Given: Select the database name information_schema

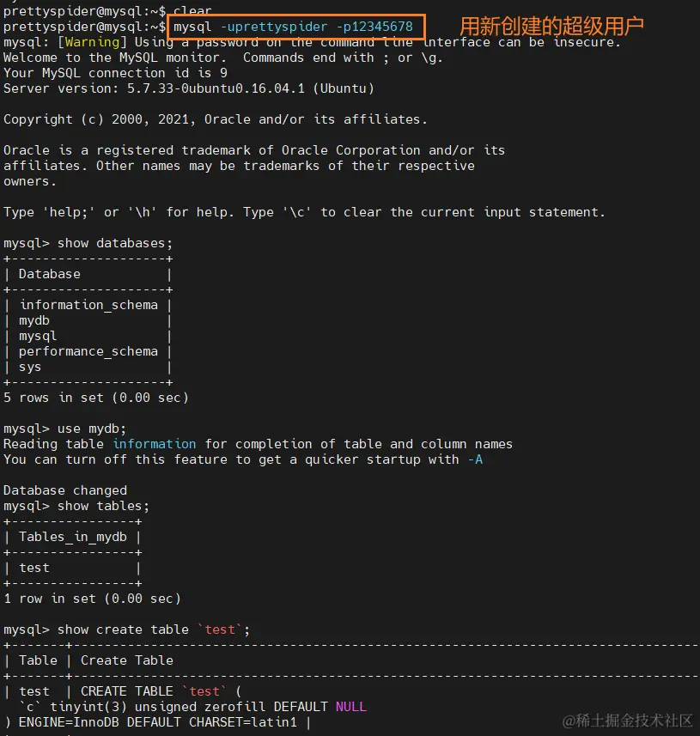Looking at the screenshot, I should tap(89, 304).
